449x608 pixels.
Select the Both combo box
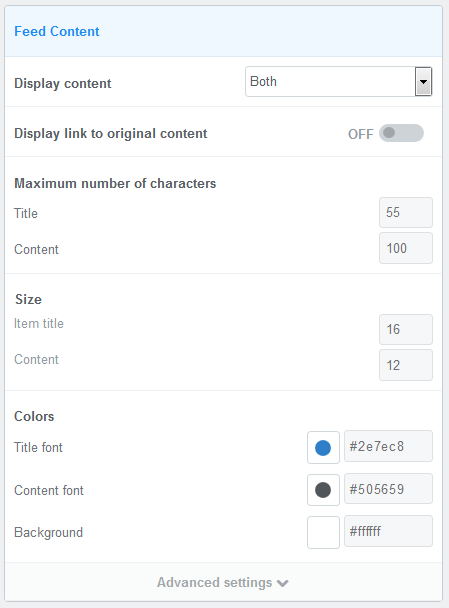click(x=338, y=81)
